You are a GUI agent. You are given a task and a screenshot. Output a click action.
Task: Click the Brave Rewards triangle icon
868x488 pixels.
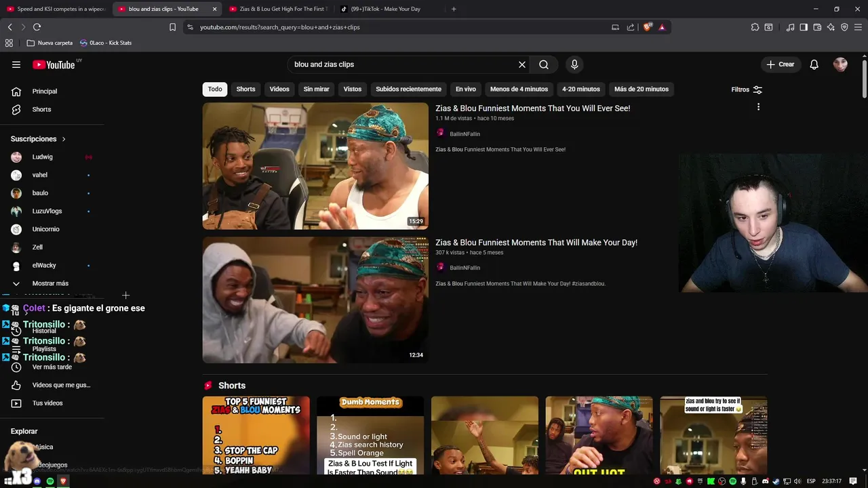(x=662, y=27)
